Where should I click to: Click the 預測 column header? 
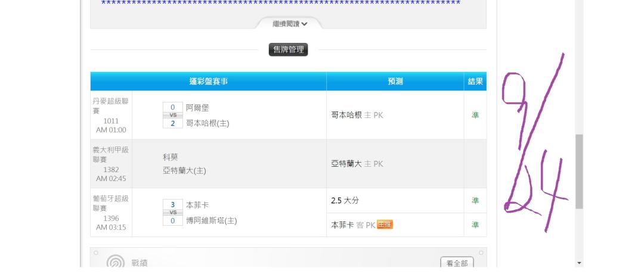tap(395, 81)
